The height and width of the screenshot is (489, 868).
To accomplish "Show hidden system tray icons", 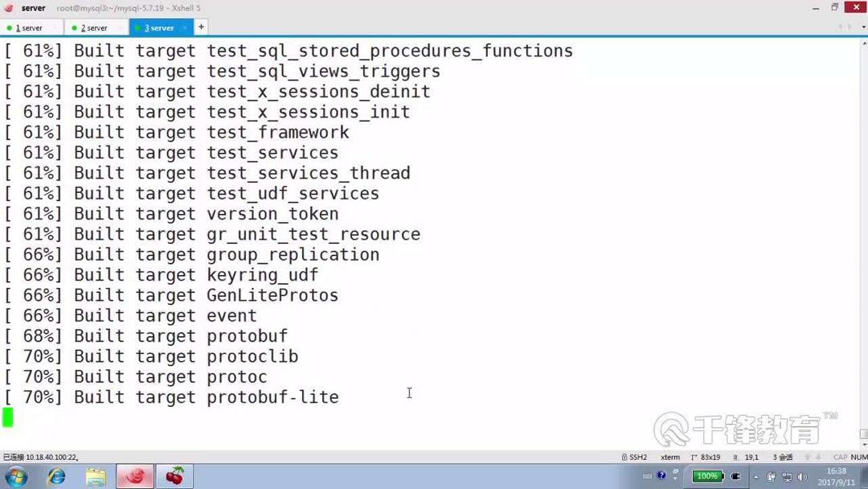I will point(755,477).
